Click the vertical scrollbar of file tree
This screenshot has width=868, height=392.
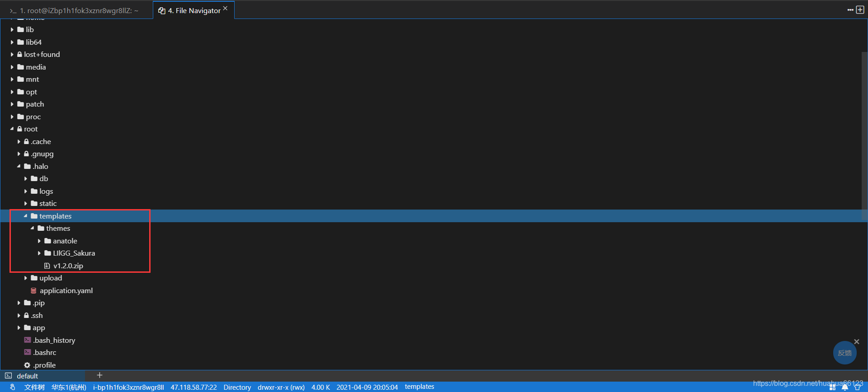864,135
